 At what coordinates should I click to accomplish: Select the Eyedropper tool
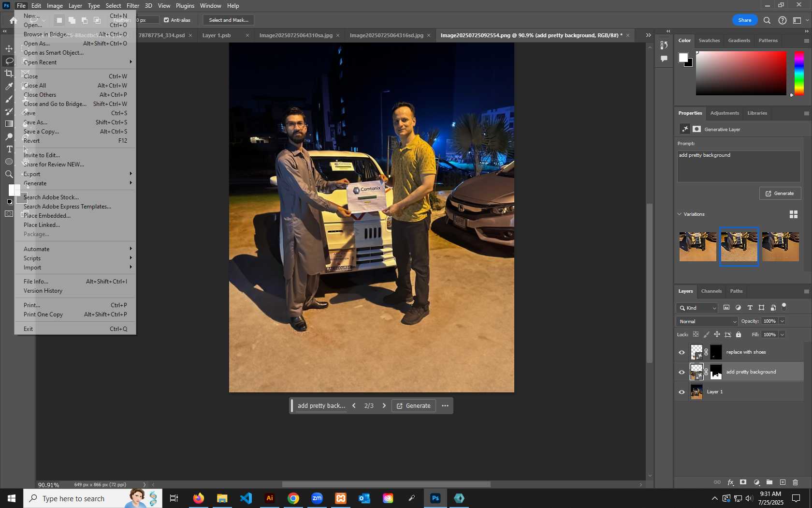click(x=9, y=86)
